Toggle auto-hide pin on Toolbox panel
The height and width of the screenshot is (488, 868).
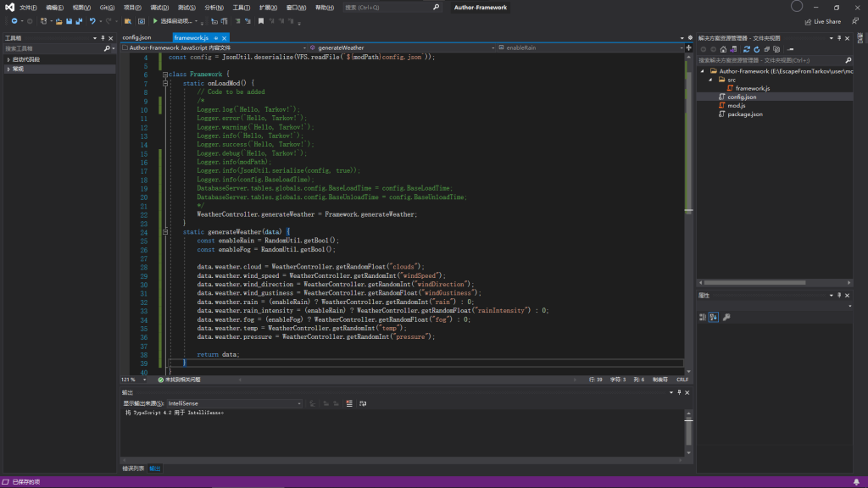(x=103, y=38)
